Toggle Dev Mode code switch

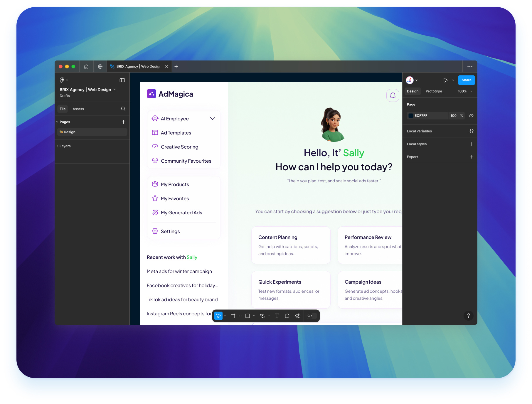[312, 316]
